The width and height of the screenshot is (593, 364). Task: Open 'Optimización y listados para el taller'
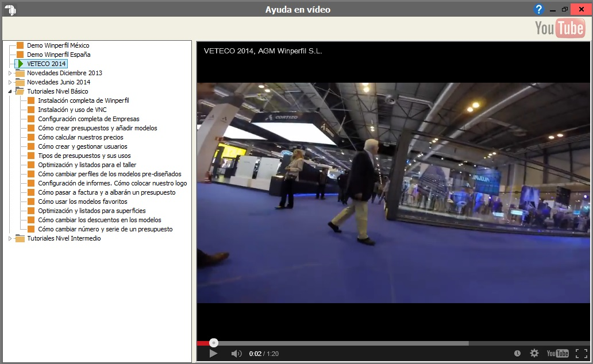[87, 165]
